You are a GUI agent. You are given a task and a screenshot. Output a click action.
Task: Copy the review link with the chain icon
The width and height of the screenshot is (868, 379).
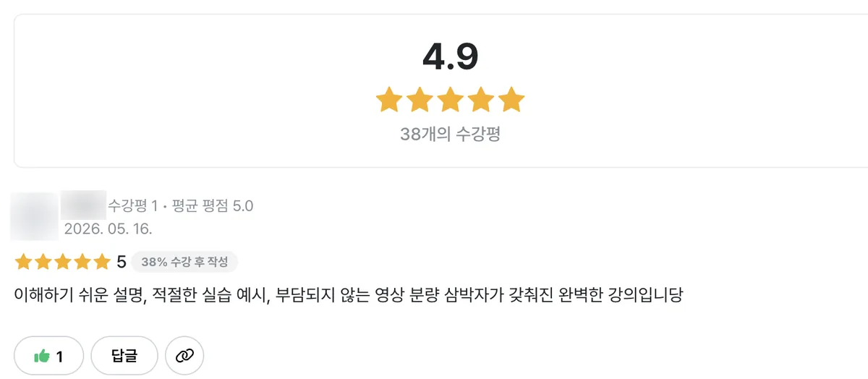click(184, 356)
